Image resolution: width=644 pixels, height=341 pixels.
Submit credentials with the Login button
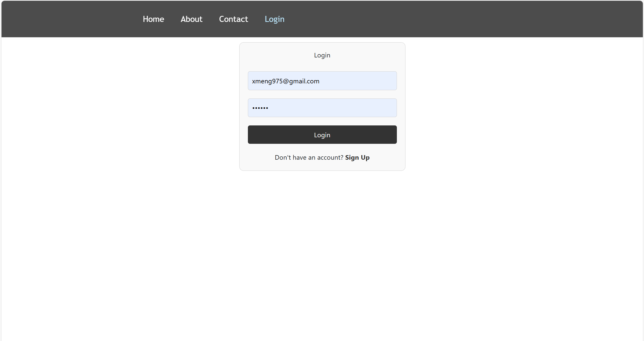[322, 135]
